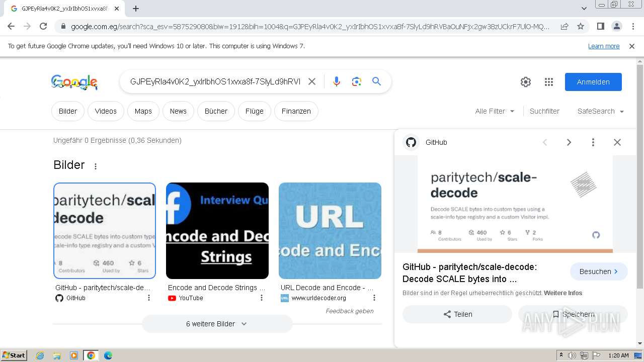Viewport: 644px width, 362px height.
Task: Show hidden system tray icons
Action: (561, 355)
